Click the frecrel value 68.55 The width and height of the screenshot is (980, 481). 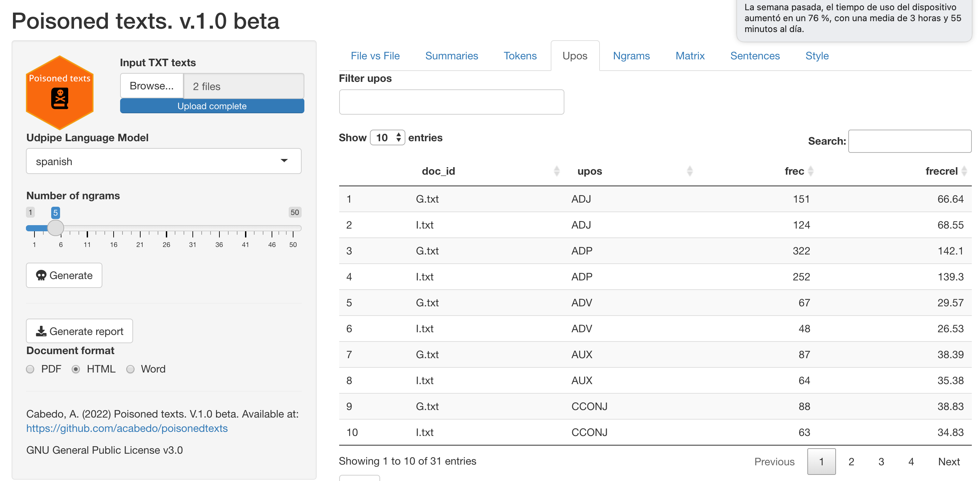point(950,225)
